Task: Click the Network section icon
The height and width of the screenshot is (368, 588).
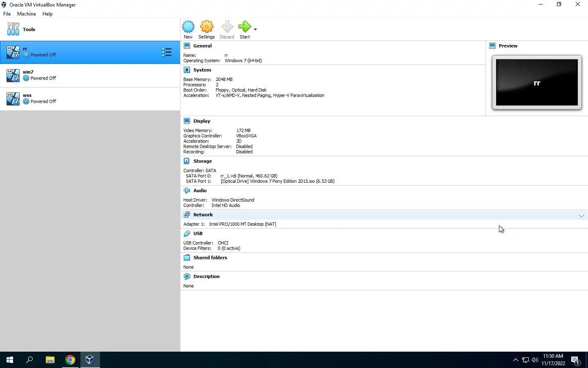Action: tap(187, 215)
